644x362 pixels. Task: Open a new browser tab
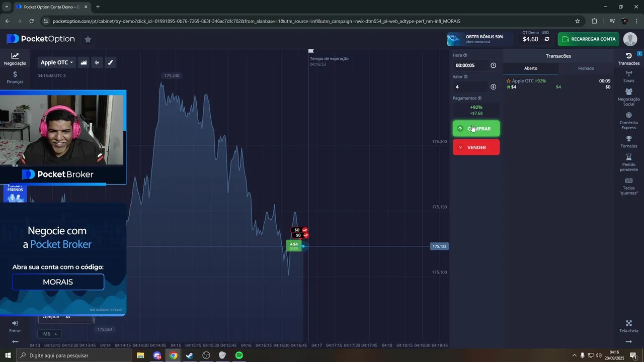tap(98, 7)
